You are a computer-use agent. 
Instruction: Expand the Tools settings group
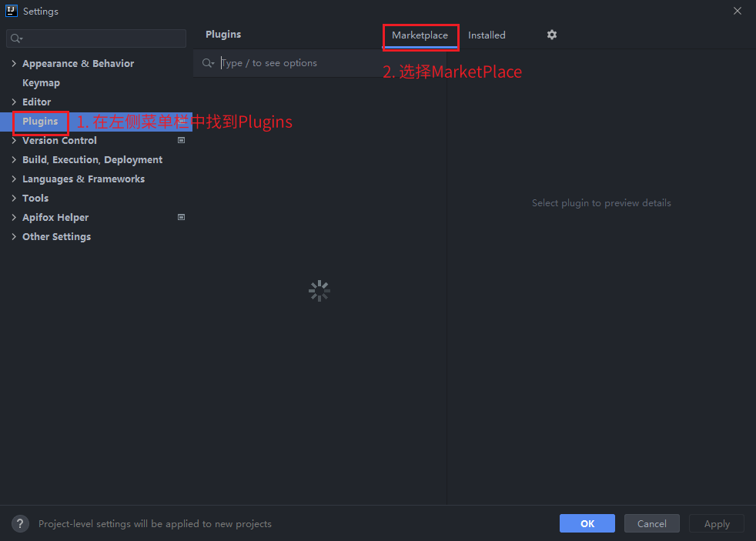pos(14,199)
